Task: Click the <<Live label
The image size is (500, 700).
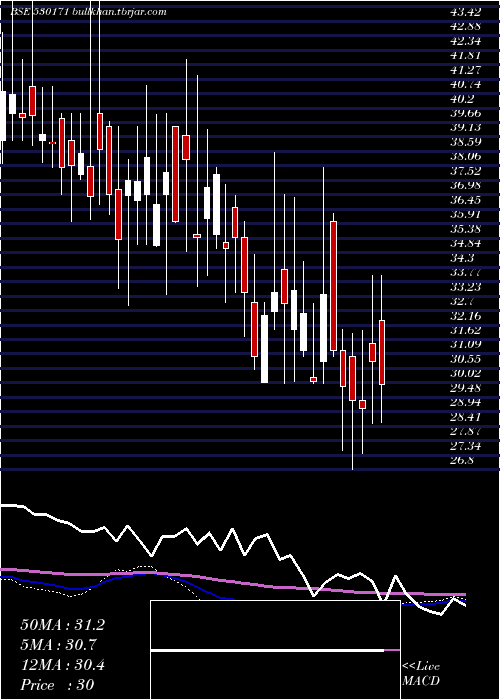Action: tap(421, 667)
